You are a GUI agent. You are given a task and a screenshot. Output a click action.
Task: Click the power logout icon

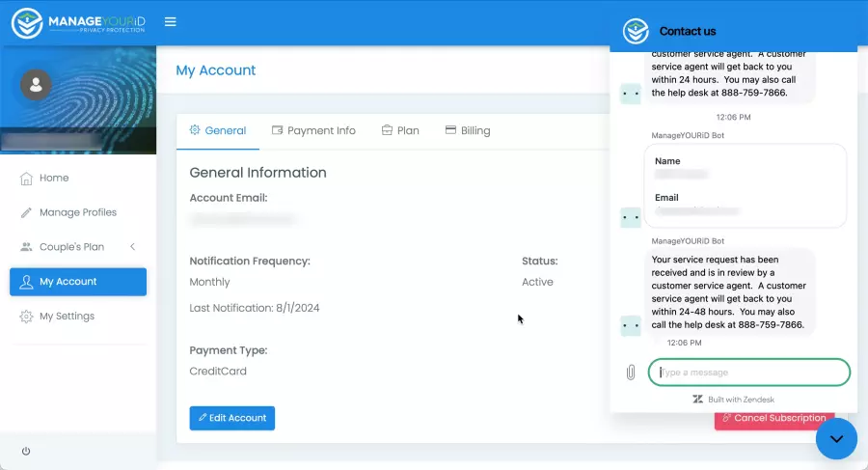[26, 451]
